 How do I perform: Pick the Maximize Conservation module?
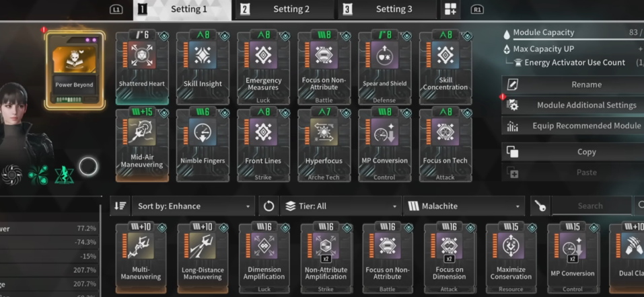511,257
